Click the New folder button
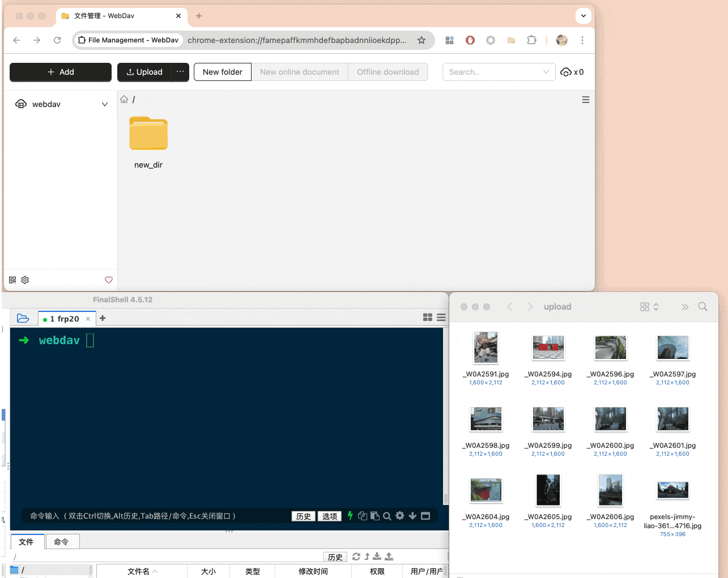 [222, 72]
